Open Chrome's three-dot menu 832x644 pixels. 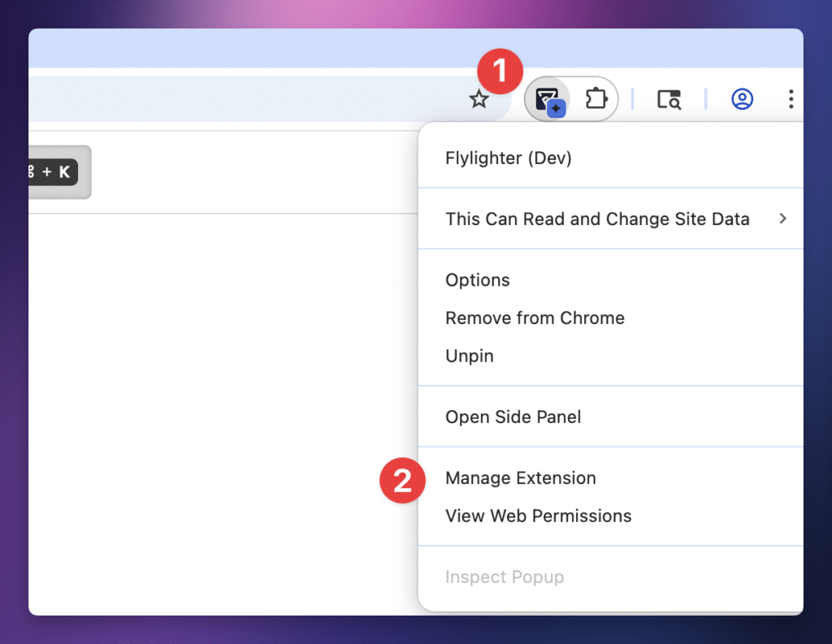pyautogui.click(x=790, y=99)
